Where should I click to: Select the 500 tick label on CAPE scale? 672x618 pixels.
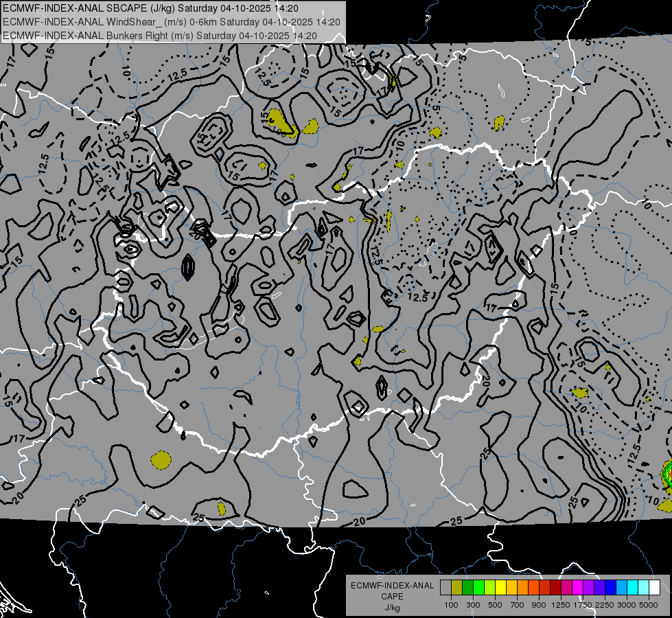click(495, 605)
